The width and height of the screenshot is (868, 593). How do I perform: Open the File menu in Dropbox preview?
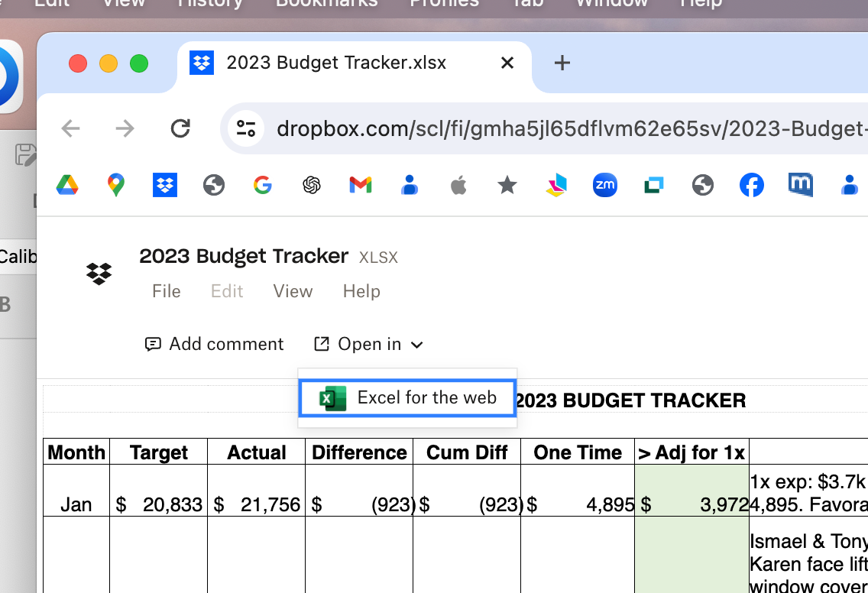click(x=166, y=291)
